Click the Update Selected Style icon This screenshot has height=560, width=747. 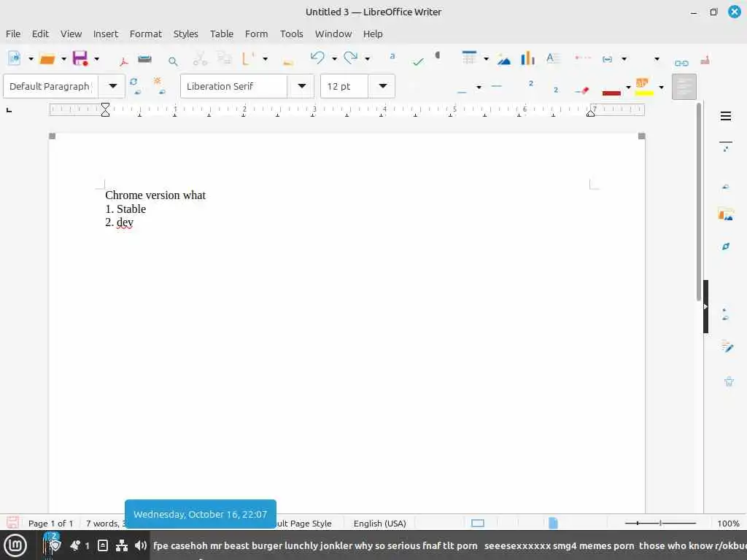pyautogui.click(x=135, y=86)
